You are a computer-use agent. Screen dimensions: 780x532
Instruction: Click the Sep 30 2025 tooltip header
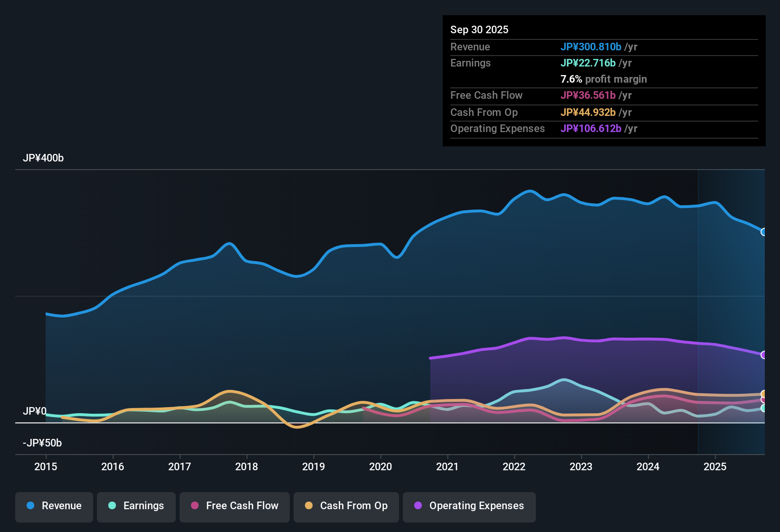pos(479,29)
